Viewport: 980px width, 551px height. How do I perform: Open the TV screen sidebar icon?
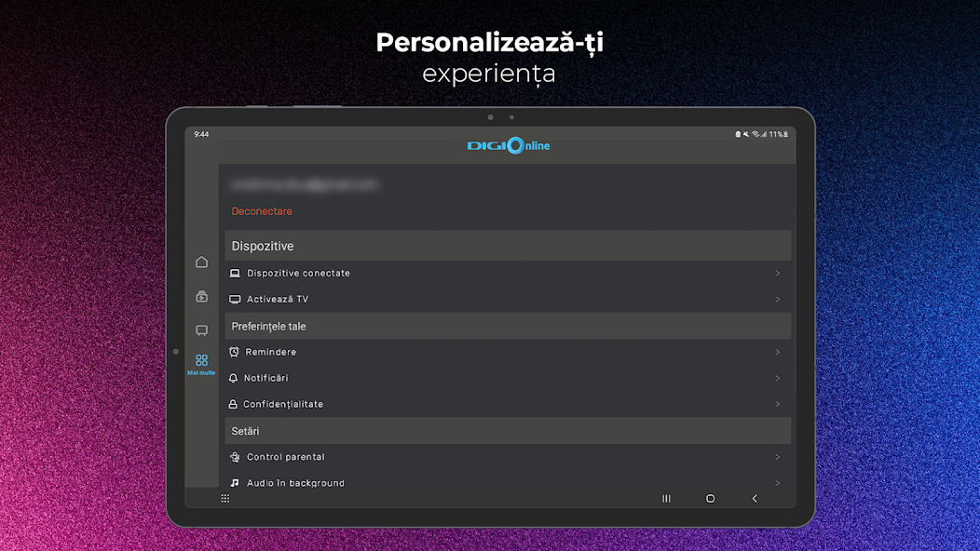201,329
